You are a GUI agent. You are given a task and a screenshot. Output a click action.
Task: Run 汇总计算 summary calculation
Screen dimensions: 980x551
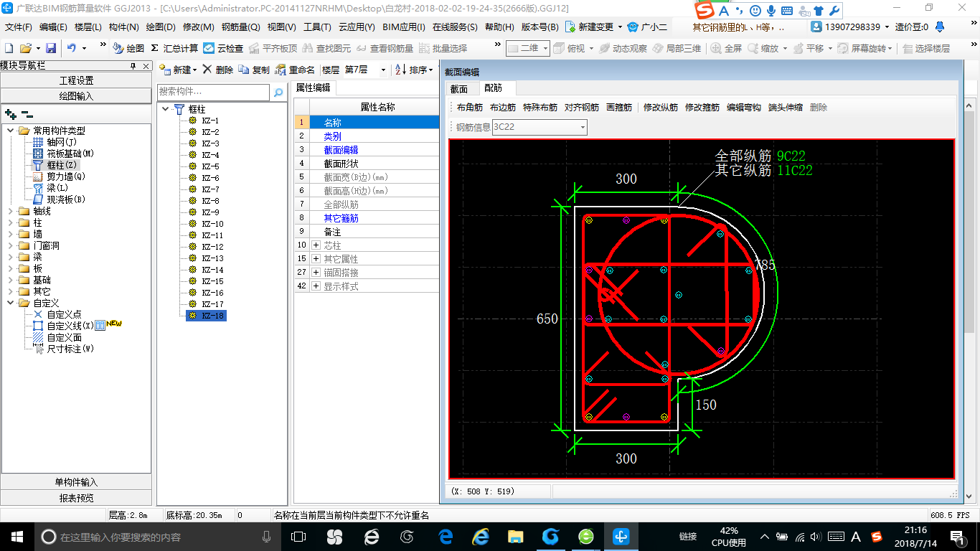pyautogui.click(x=174, y=48)
